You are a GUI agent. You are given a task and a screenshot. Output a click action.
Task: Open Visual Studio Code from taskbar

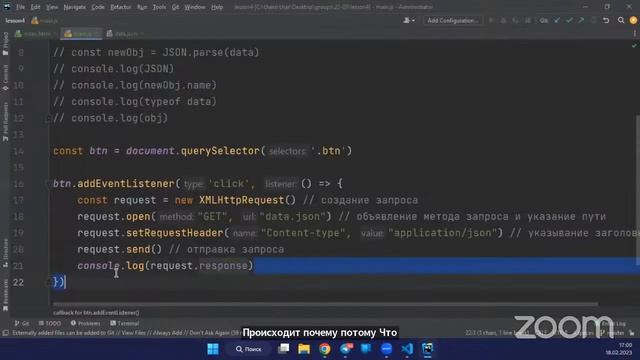[x=407, y=349]
